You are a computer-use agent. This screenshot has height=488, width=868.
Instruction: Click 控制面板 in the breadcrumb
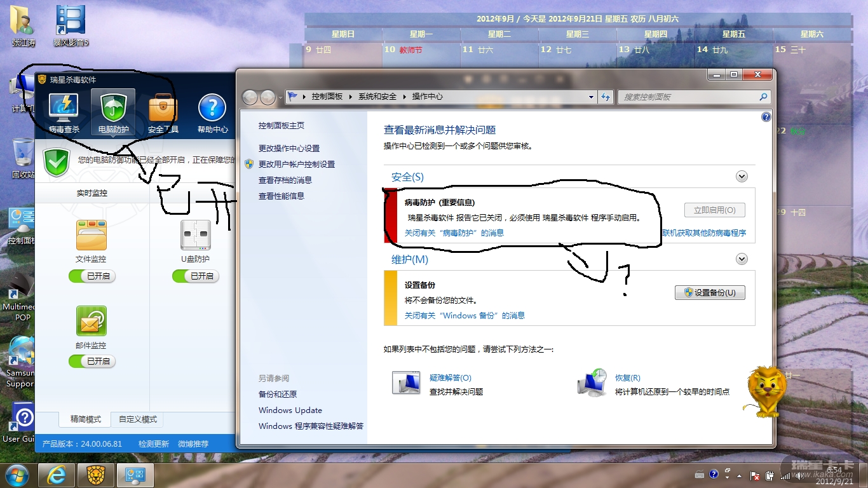pos(327,97)
